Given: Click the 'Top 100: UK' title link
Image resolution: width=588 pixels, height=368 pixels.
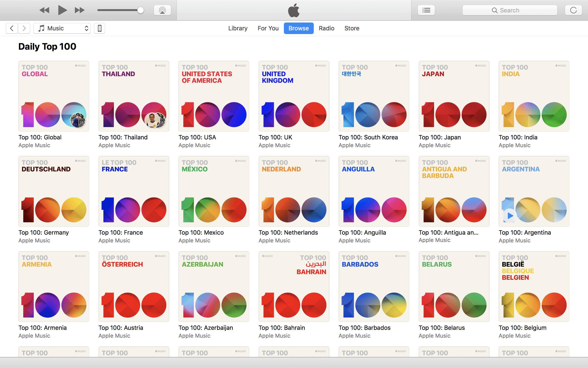Looking at the screenshot, I should click(275, 137).
